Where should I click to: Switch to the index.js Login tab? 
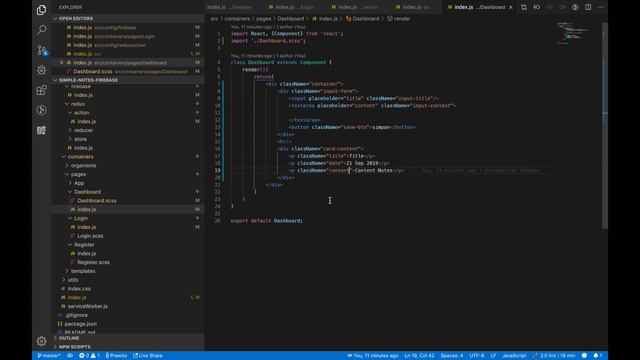click(293, 7)
